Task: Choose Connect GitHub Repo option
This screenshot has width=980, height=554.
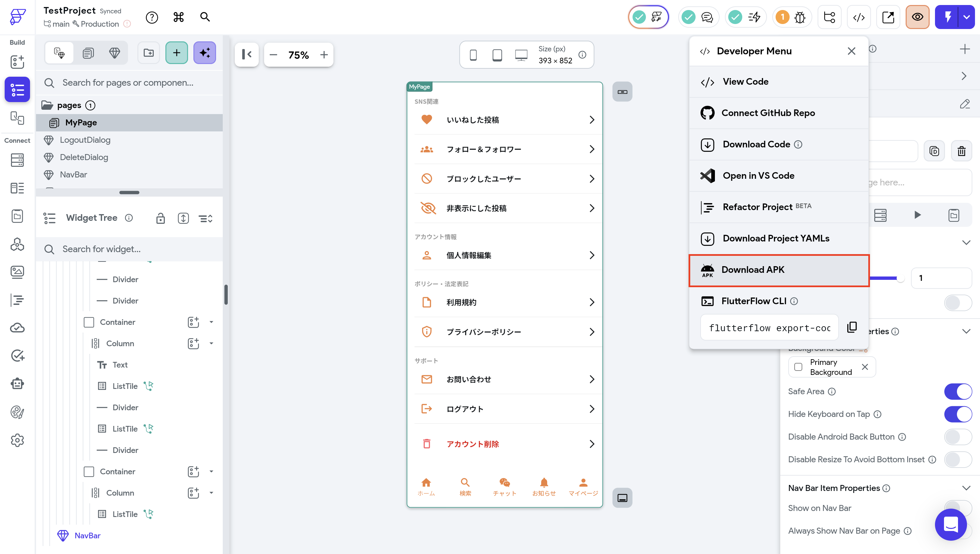Action: (x=768, y=113)
